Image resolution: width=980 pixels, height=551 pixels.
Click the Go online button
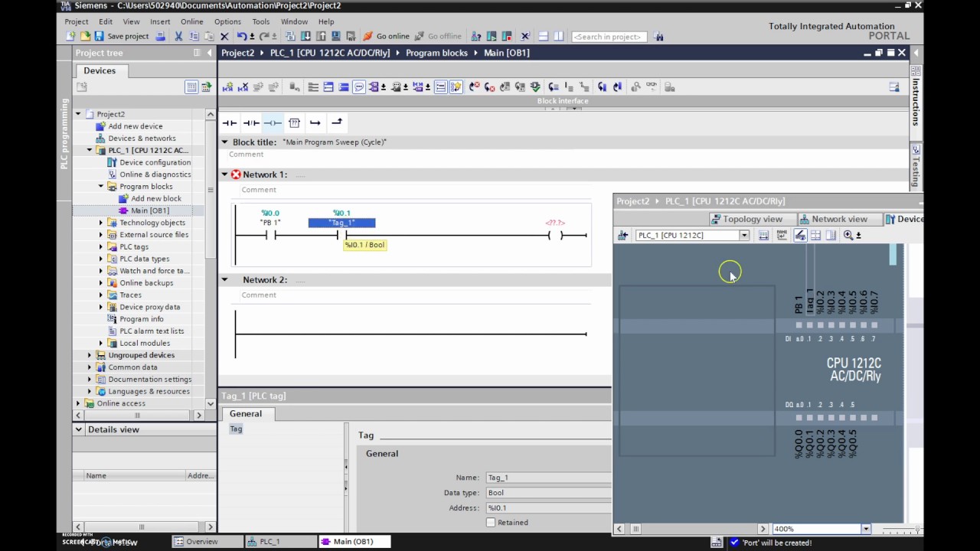(x=387, y=36)
